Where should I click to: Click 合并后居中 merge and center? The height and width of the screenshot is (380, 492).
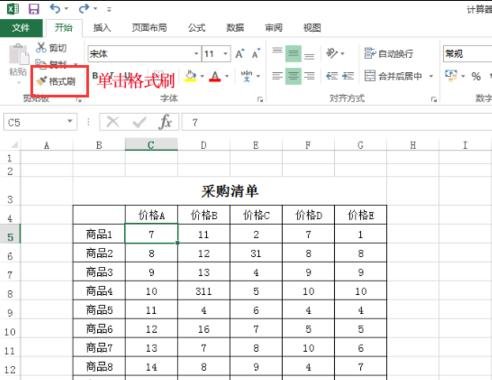click(393, 76)
